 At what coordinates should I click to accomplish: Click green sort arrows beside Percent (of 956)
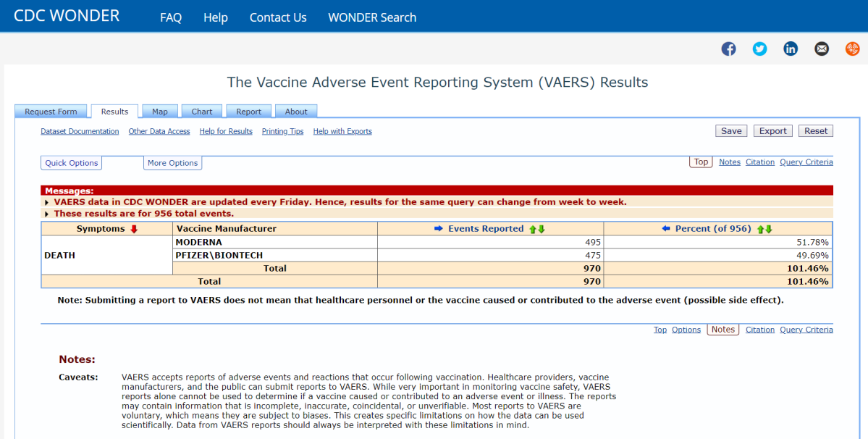click(764, 229)
